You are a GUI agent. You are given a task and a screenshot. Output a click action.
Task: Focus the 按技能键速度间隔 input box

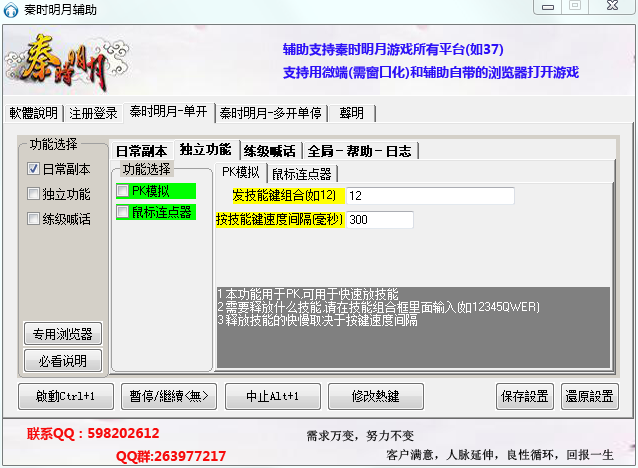pyautogui.click(x=379, y=220)
